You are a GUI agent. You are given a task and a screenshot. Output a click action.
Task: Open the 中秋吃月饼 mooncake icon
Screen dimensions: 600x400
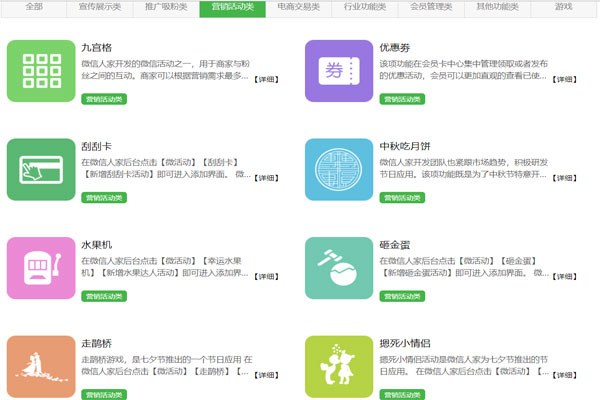point(339,170)
